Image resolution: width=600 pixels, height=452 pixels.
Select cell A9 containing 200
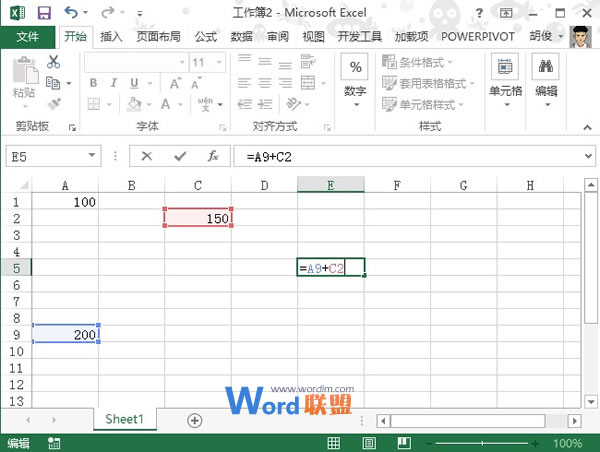click(x=65, y=335)
